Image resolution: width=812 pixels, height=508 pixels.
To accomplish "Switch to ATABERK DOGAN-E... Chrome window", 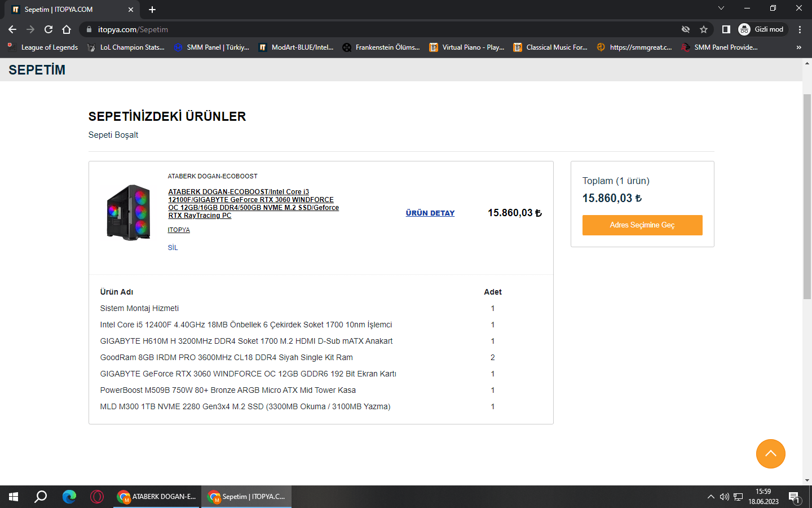I will pyautogui.click(x=157, y=497).
